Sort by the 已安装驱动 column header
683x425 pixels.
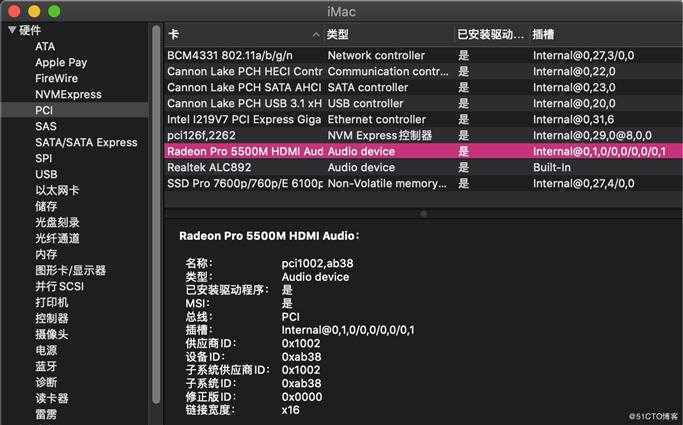point(490,34)
